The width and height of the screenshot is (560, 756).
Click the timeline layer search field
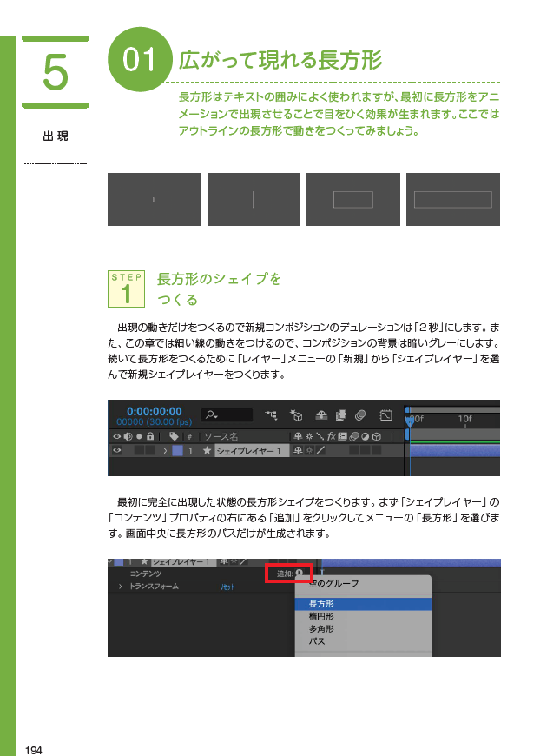(227, 414)
